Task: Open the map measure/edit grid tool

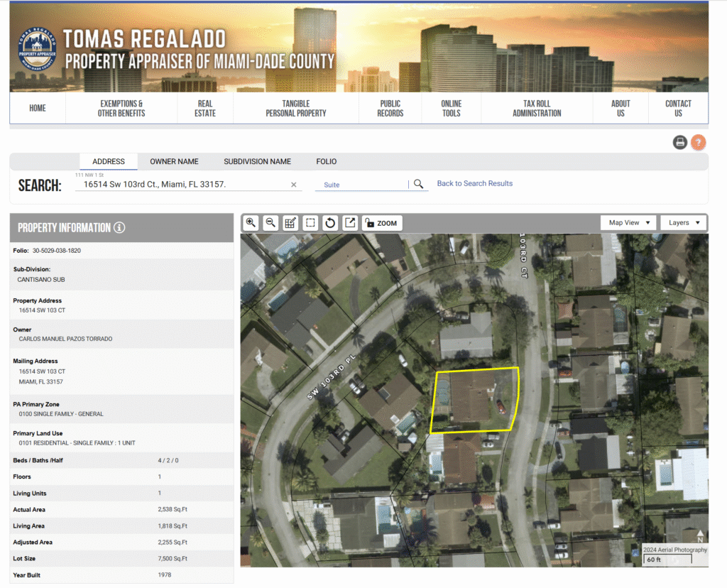Action: tap(290, 223)
